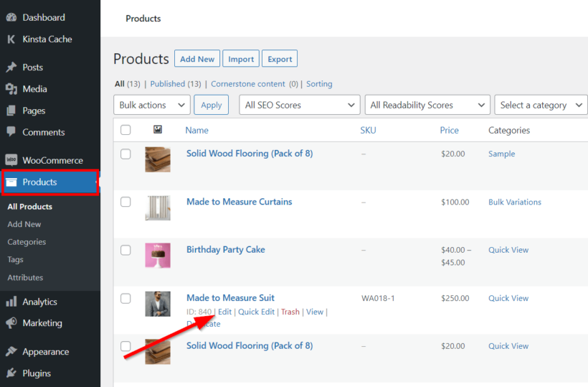The height and width of the screenshot is (387, 588).
Task: Open the Select a category dropdown
Action: click(541, 105)
